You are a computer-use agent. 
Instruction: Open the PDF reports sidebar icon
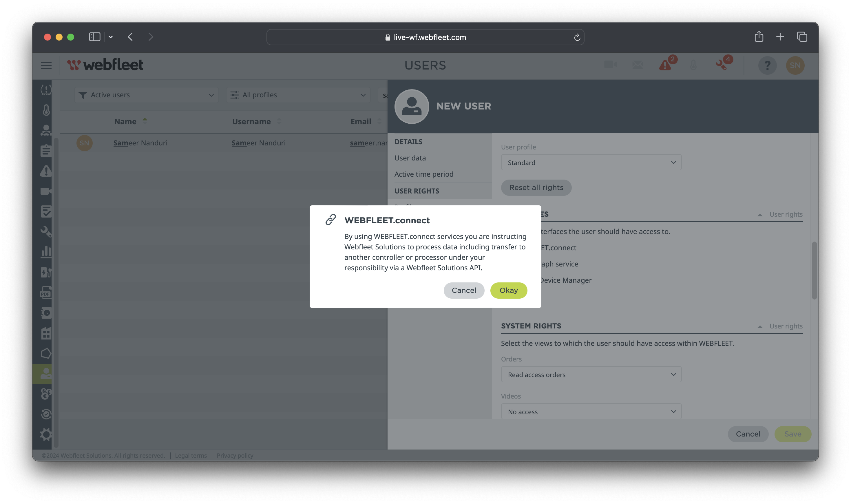click(46, 293)
